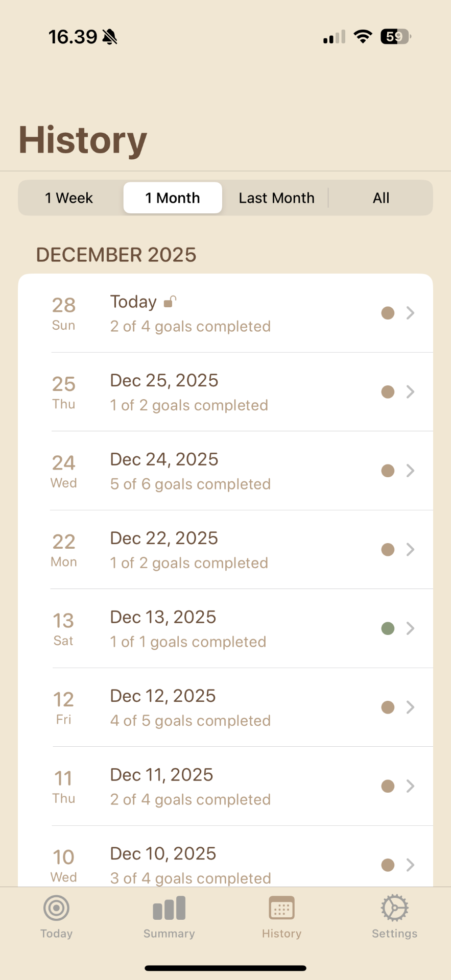Tap the home indicator bar
The image size is (451, 980).
click(225, 968)
